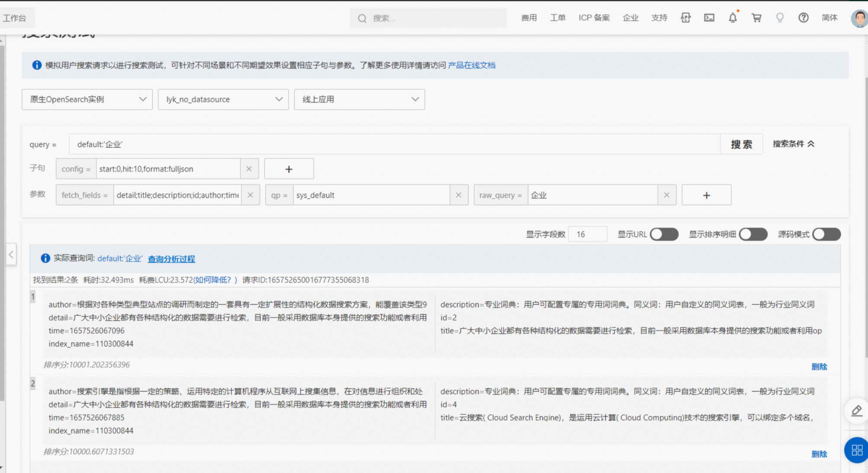Delete result 1 via 删除
This screenshot has width=868, height=473.
coord(819,367)
